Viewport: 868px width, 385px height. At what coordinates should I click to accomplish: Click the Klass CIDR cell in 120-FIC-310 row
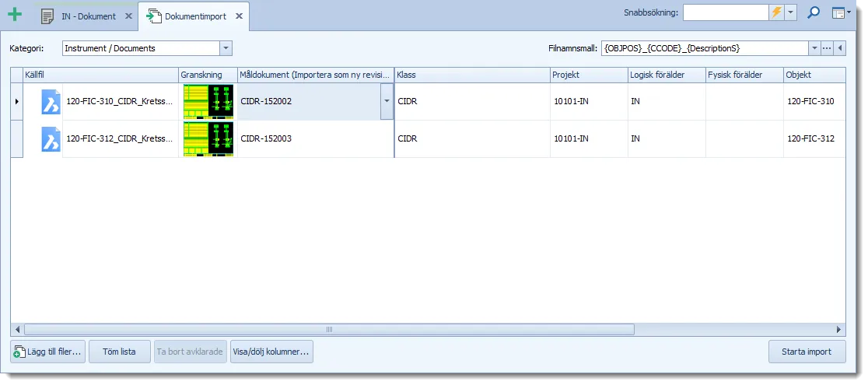pyautogui.click(x=471, y=101)
